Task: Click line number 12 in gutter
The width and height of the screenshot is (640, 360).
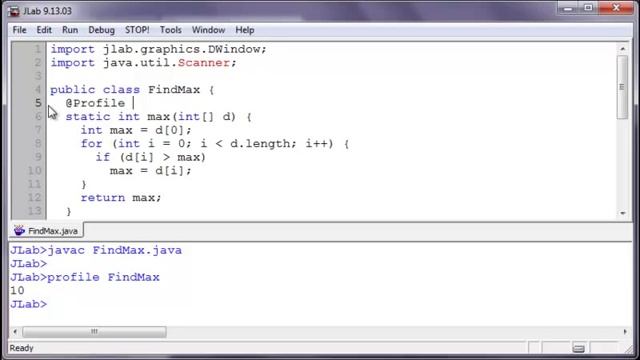Action: click(x=35, y=198)
